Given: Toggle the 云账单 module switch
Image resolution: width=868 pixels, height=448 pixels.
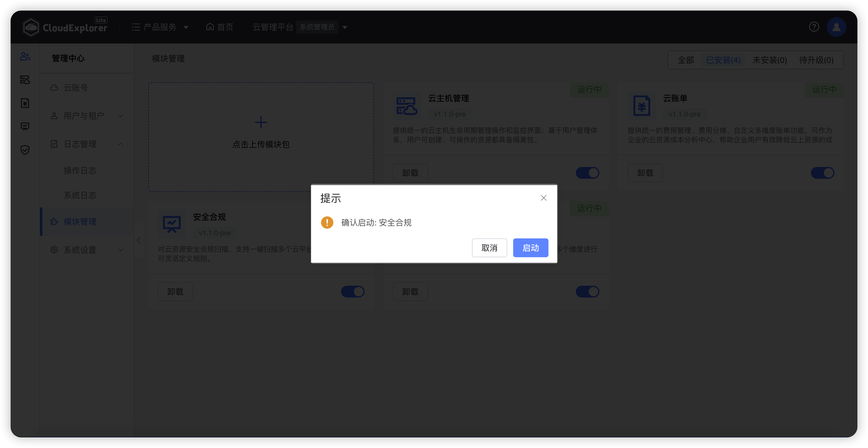Looking at the screenshot, I should 822,173.
